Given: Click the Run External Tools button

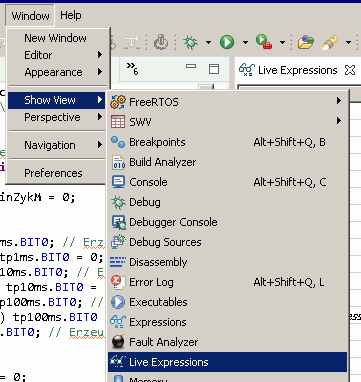Looking at the screenshot, I should tap(264, 42).
